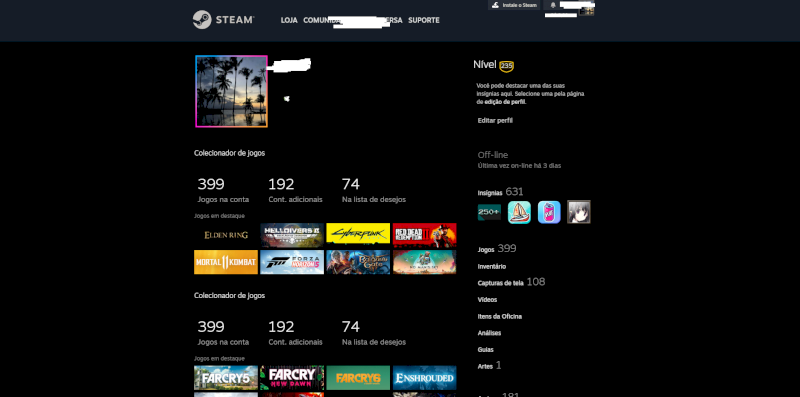Click the Steam logo in the header
800x397 pixels.
[223, 20]
